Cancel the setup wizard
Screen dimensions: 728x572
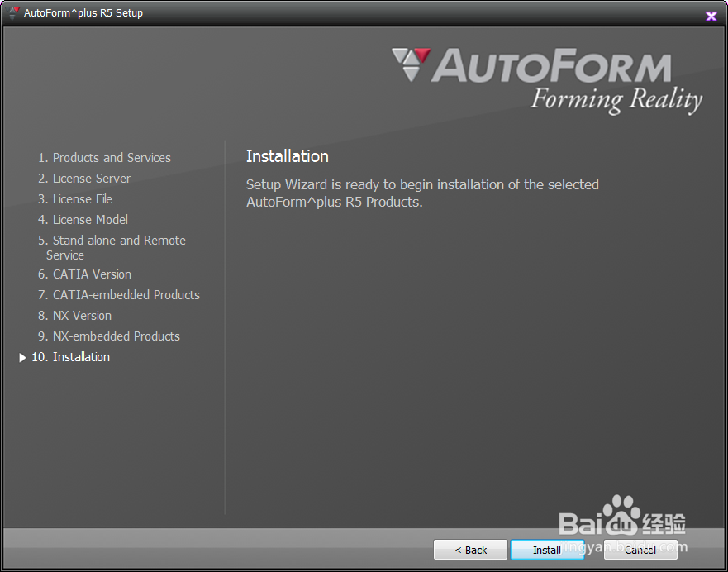point(640,550)
